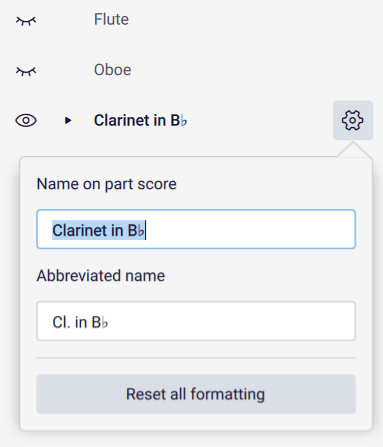Close the Clarinet settings gear popup
The width and height of the screenshot is (383, 447).
[353, 120]
